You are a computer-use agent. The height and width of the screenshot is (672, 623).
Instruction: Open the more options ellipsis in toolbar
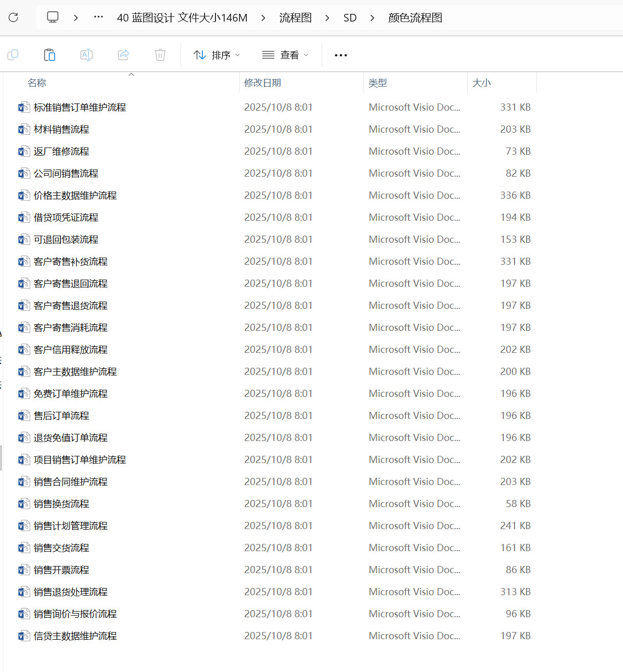click(341, 55)
